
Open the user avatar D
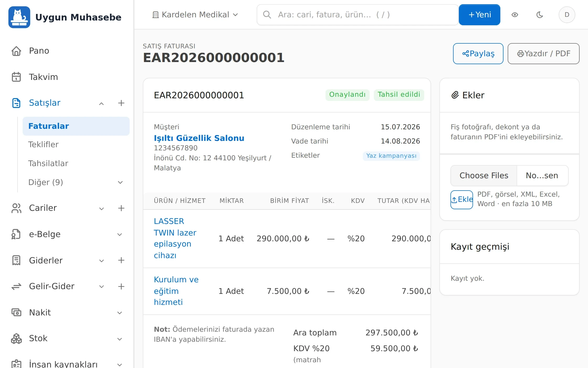point(567,15)
